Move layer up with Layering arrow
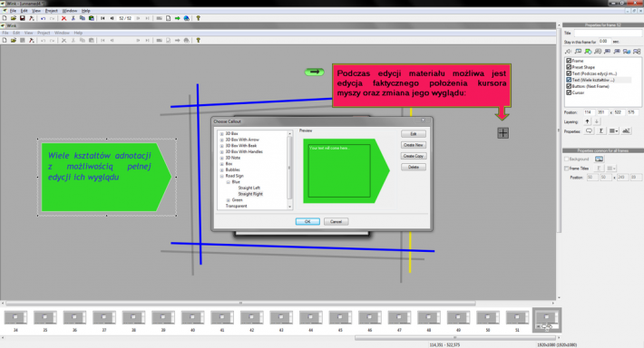 click(588, 121)
